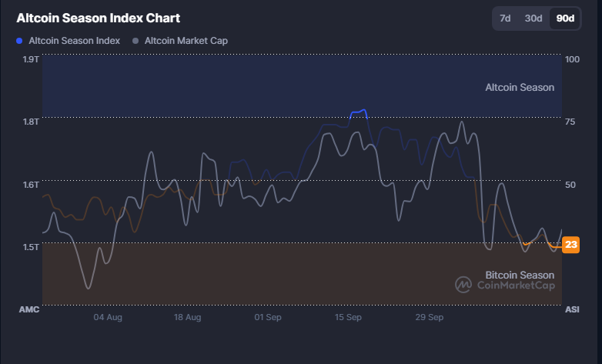
Task: Click the ASI axis label
Action: [x=572, y=309]
